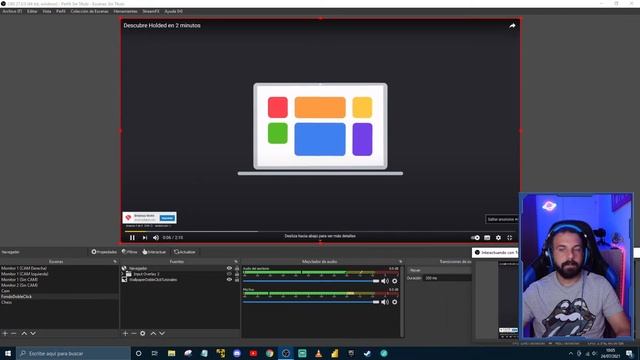Open the scene transition type dropdown
This screenshot has width=640, height=360.
pos(440,270)
